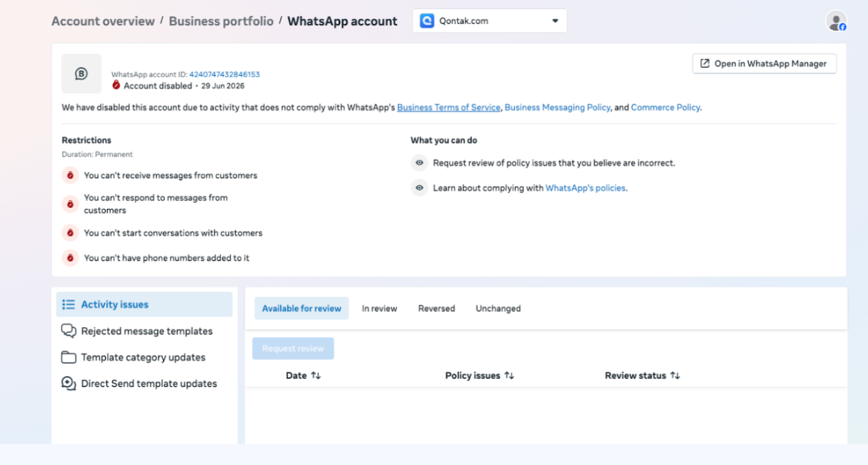The width and height of the screenshot is (868, 465).
Task: Click the eye icon beside Request review
Action: point(419,163)
